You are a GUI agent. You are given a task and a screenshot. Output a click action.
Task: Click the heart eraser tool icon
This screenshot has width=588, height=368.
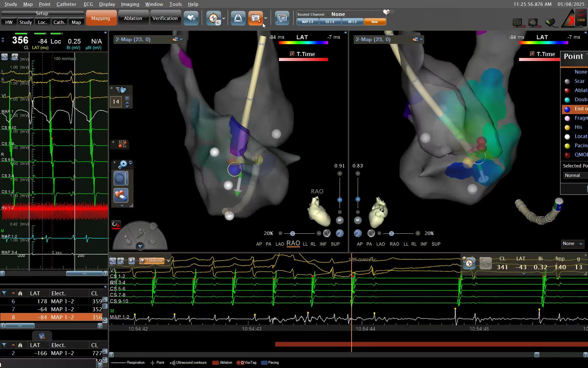point(121,195)
